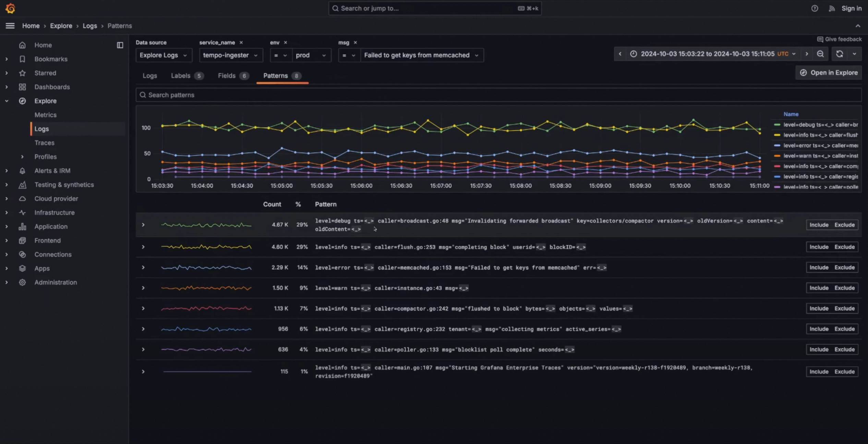This screenshot has height=444, width=868.
Task: Expand the broadcast.go:48 pattern row
Action: pos(143,225)
